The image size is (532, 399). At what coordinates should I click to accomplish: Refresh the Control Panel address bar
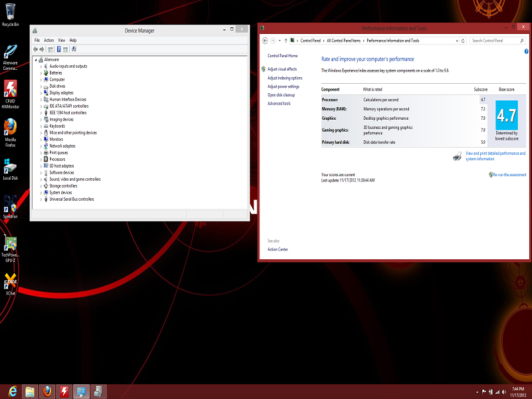463,41
